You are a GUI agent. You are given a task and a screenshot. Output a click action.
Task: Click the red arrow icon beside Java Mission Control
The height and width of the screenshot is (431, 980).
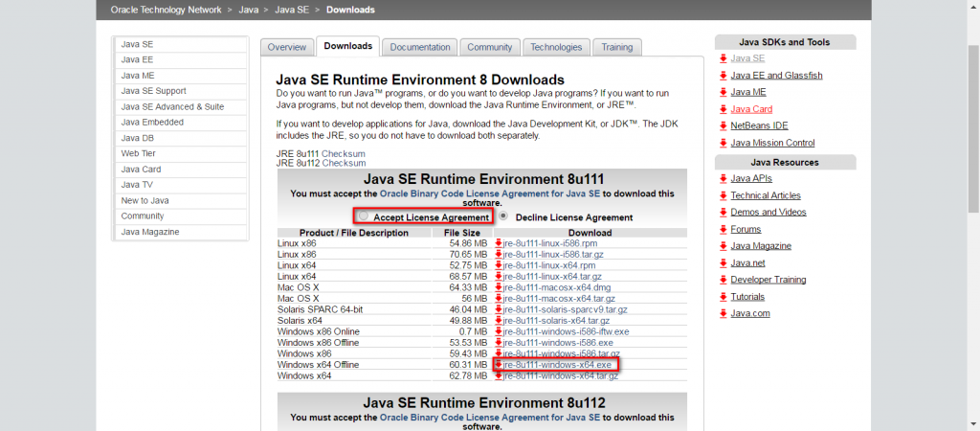(x=724, y=143)
